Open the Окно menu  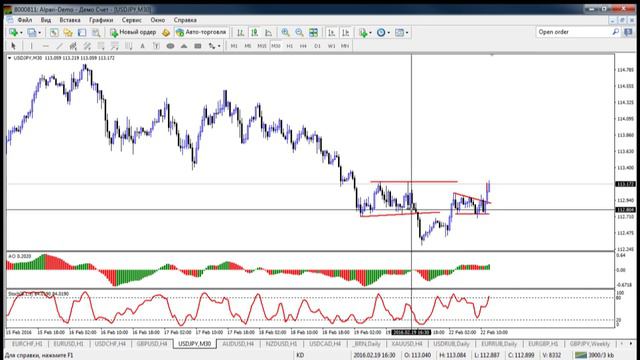158,20
